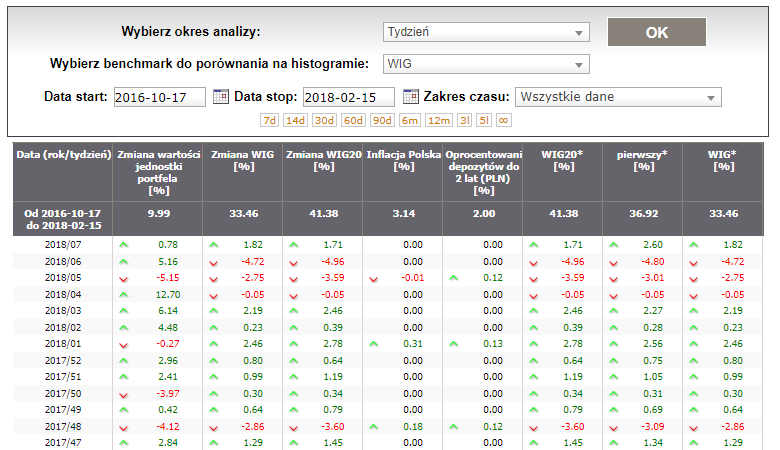Click the summary value 9.99
The height and width of the screenshot is (450, 780).
coord(159,214)
